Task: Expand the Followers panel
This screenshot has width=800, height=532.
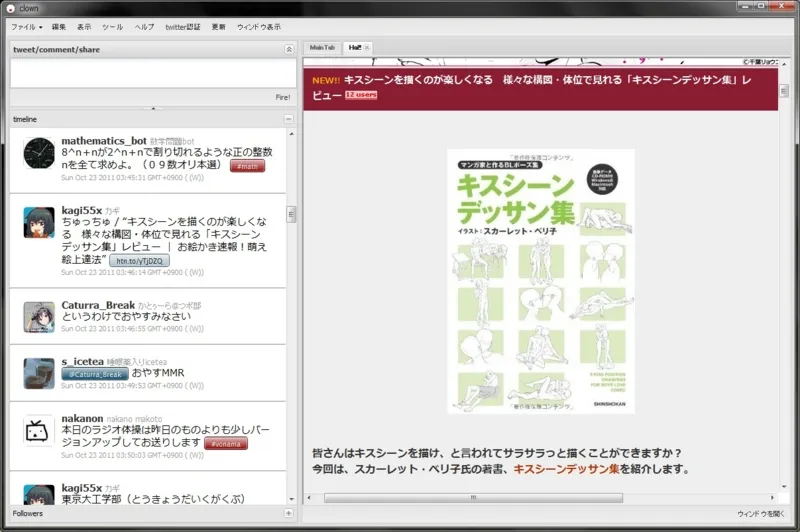Action: pyautogui.click(x=289, y=513)
